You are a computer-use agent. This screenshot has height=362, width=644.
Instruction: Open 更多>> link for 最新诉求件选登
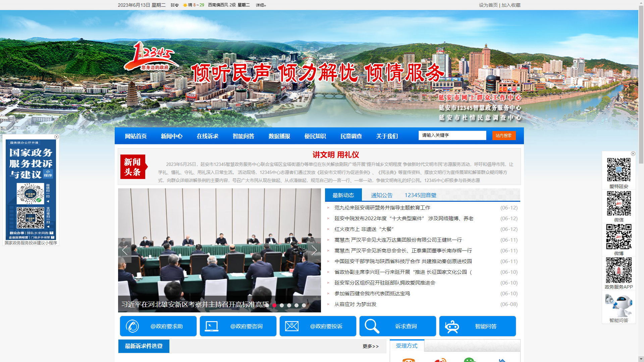[370, 346]
